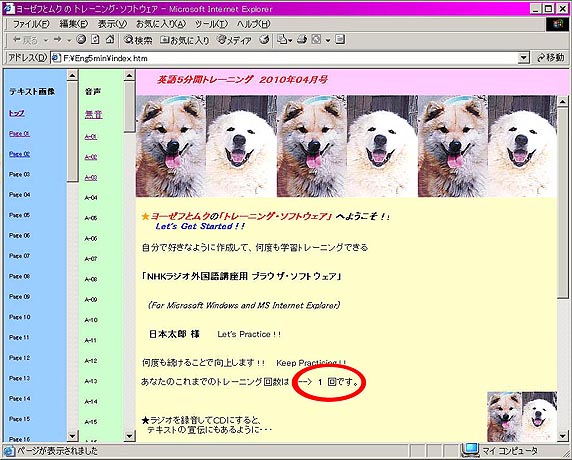Click the ページが表示されました status text

(x=57, y=451)
